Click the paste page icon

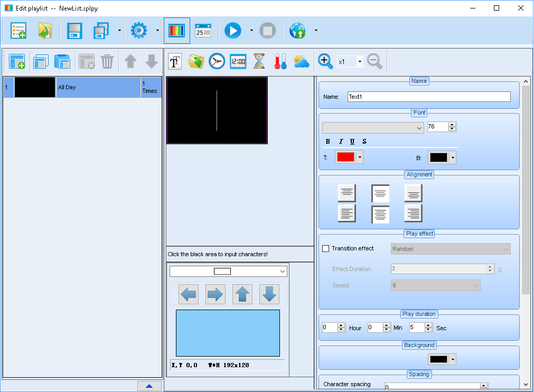62,62
